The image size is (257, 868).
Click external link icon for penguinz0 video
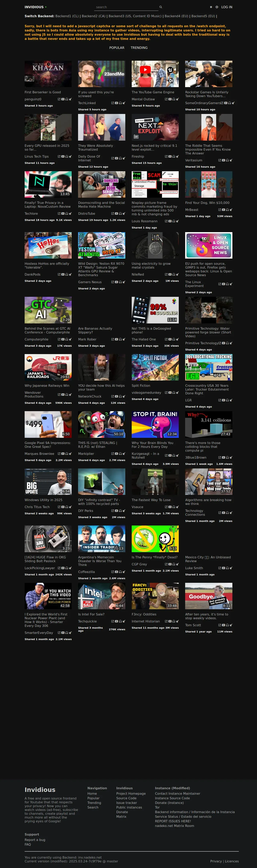(59, 99)
